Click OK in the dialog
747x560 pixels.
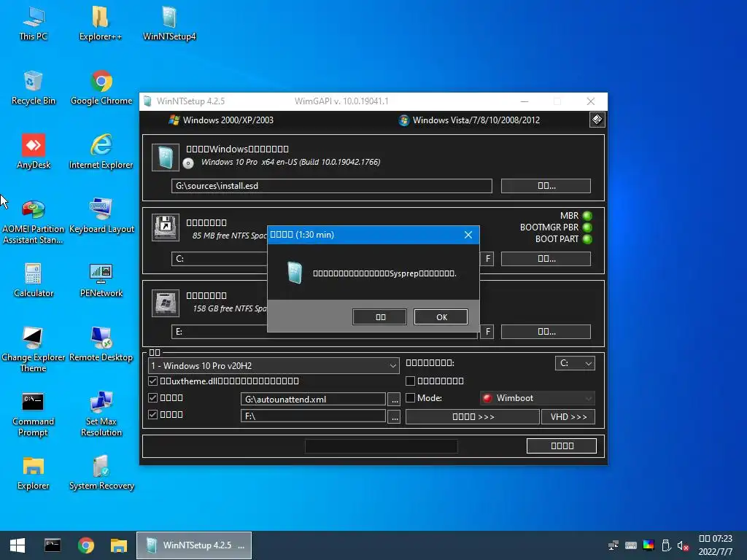pyautogui.click(x=441, y=317)
